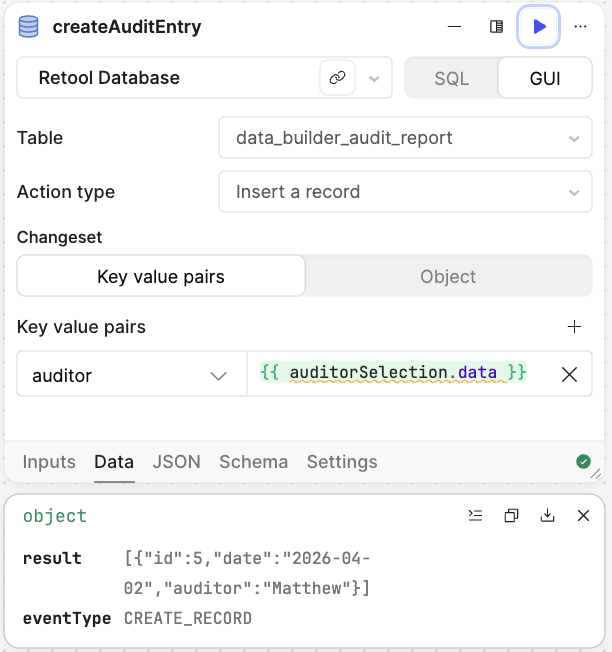Close the result output panel
612x652 pixels.
click(x=583, y=516)
